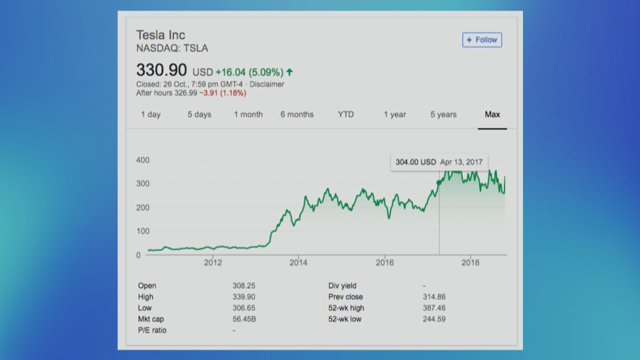The height and width of the screenshot is (360, 640).
Task: Click the 300 y-axis label
Action: [x=143, y=184]
